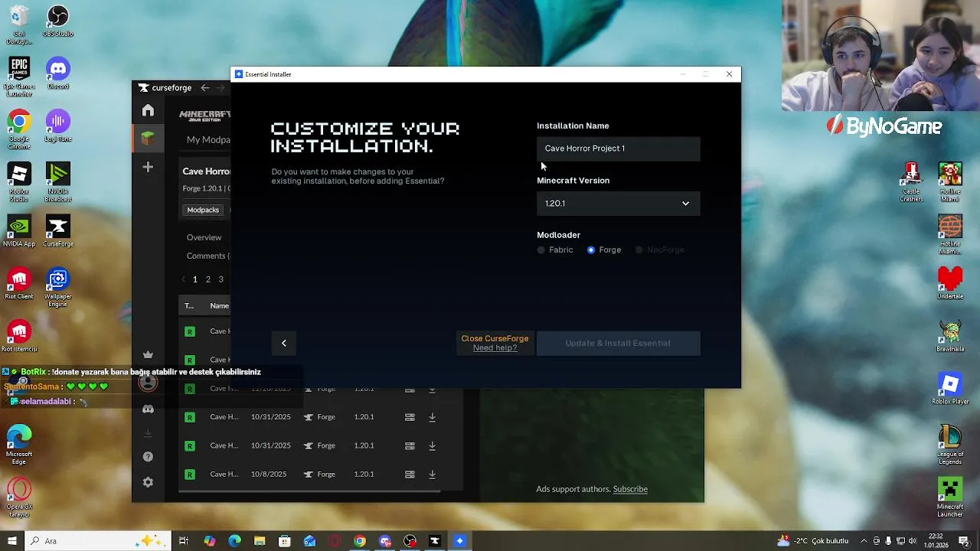The width and height of the screenshot is (980, 551).
Task: Open OBS Studio desktop shortcut
Action: (57, 21)
